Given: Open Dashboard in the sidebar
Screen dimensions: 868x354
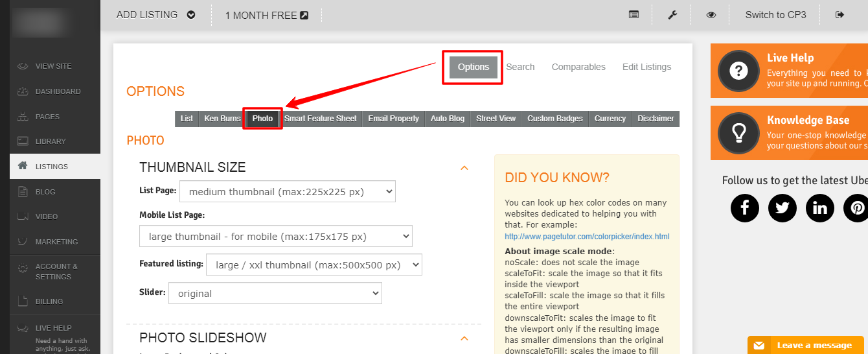Looking at the screenshot, I should tap(58, 91).
